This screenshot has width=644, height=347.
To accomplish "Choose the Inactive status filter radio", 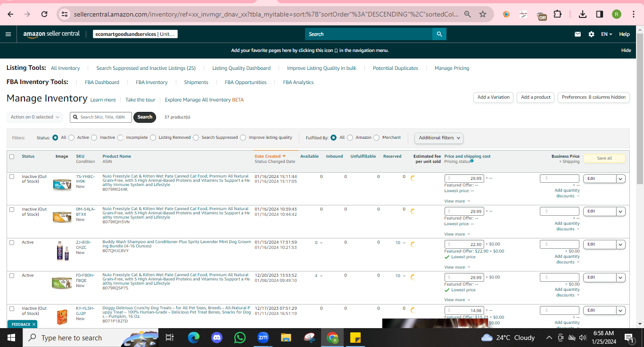I will [x=94, y=138].
